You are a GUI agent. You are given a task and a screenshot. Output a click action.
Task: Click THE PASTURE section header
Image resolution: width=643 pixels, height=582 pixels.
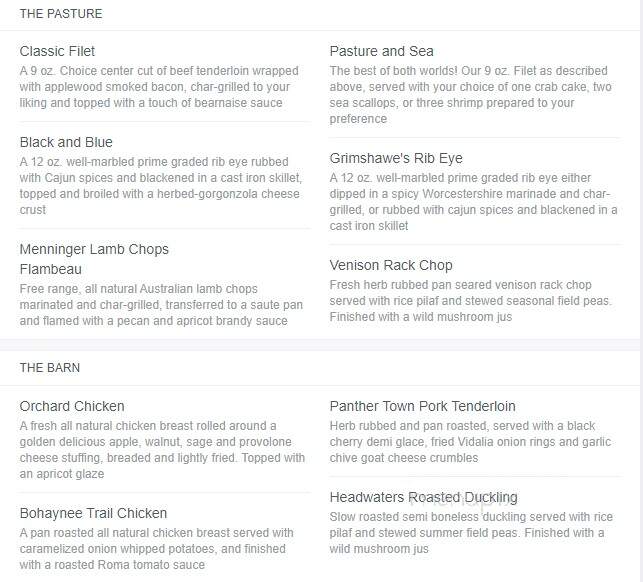[61, 14]
